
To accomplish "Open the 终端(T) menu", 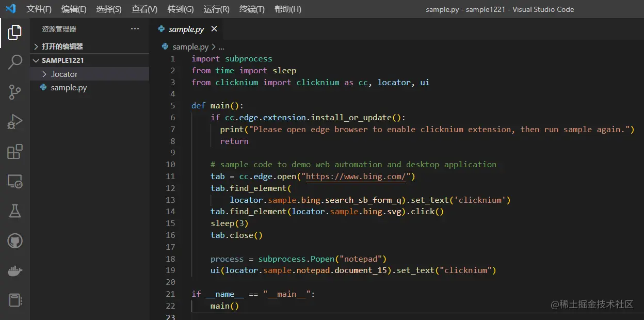I will (252, 9).
